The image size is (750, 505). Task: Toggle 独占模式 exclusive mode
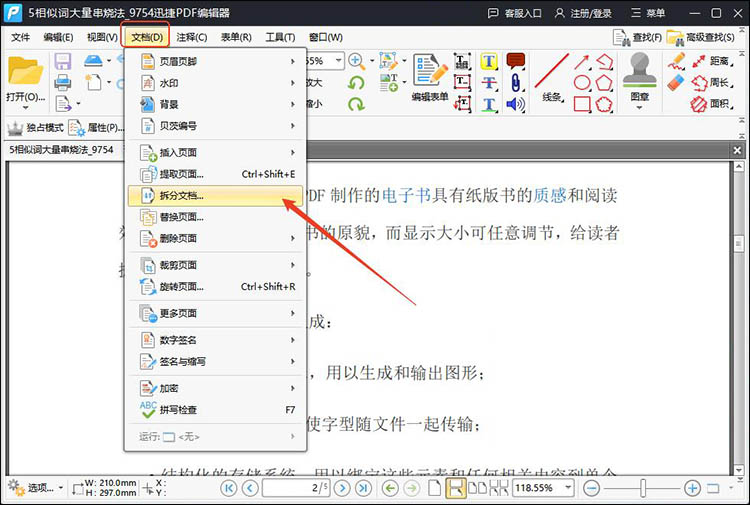35,128
